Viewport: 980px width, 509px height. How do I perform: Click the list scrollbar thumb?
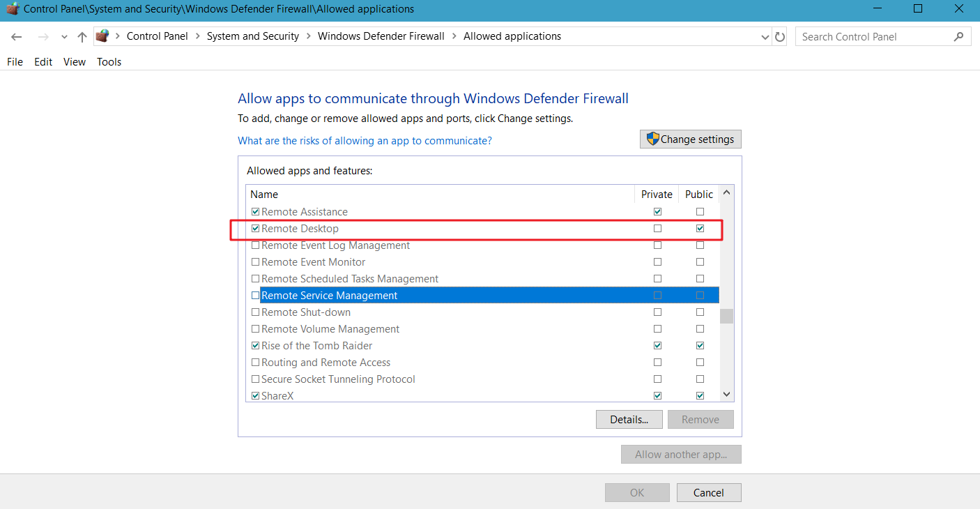click(x=727, y=317)
